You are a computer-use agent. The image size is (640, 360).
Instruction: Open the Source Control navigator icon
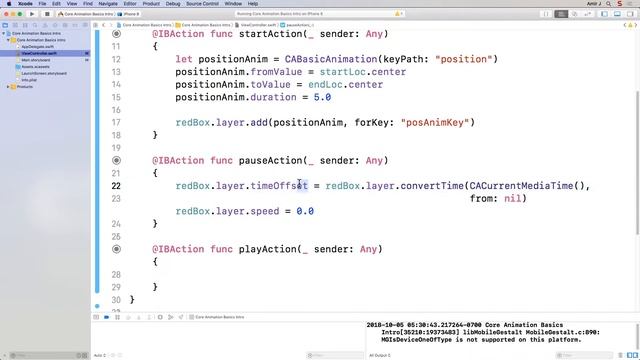[x=15, y=25]
